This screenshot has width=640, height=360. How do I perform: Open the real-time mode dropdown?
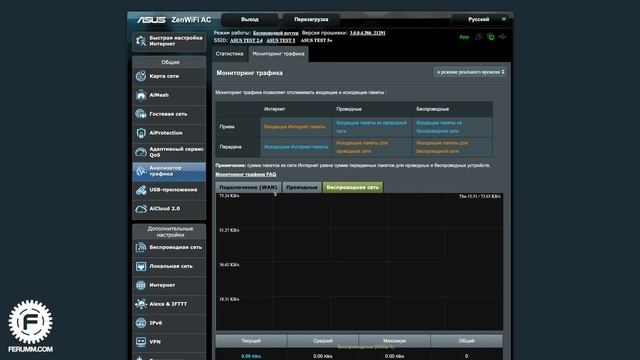tap(470, 72)
